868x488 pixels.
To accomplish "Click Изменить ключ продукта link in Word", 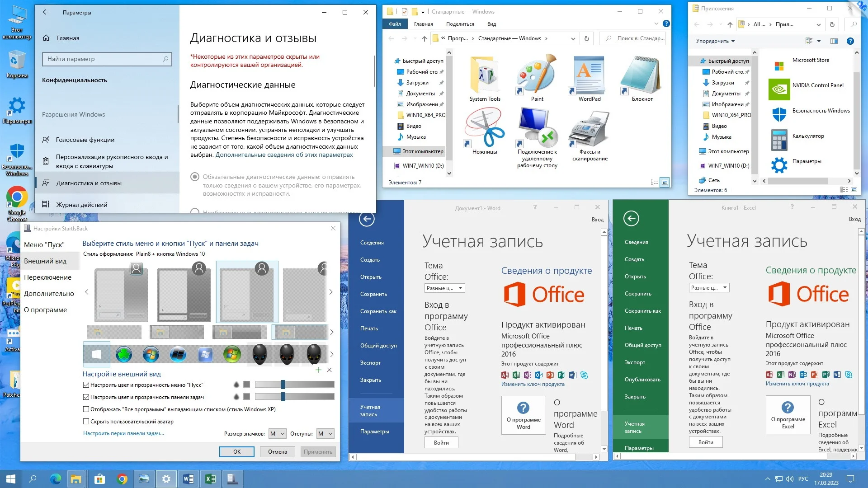I will click(x=533, y=385).
